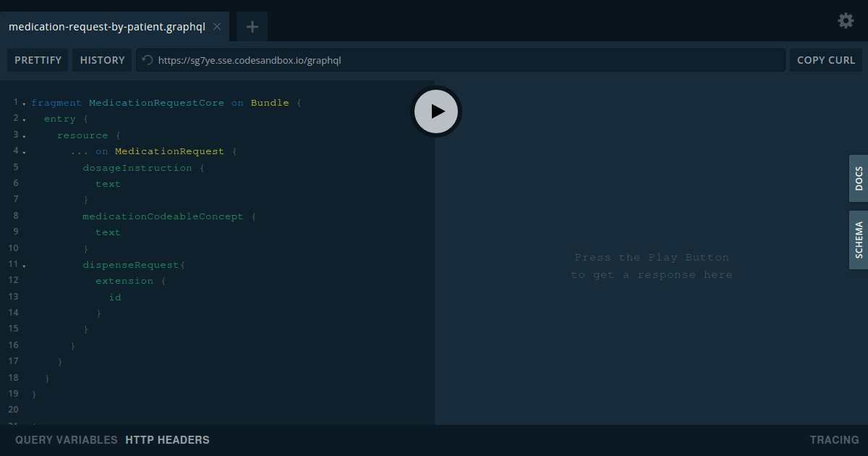868x456 pixels.
Task: Click line number 10 in the gutter
Action: pyautogui.click(x=13, y=248)
